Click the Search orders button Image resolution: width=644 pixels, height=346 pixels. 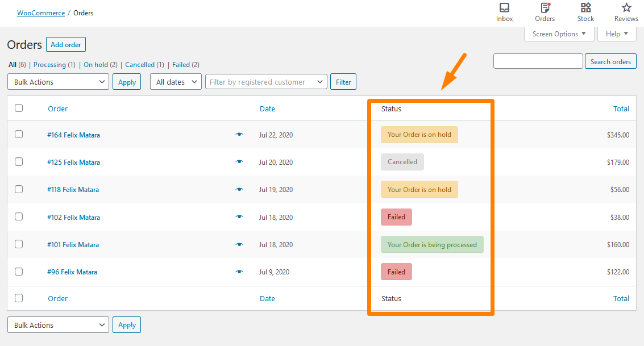pyautogui.click(x=610, y=61)
